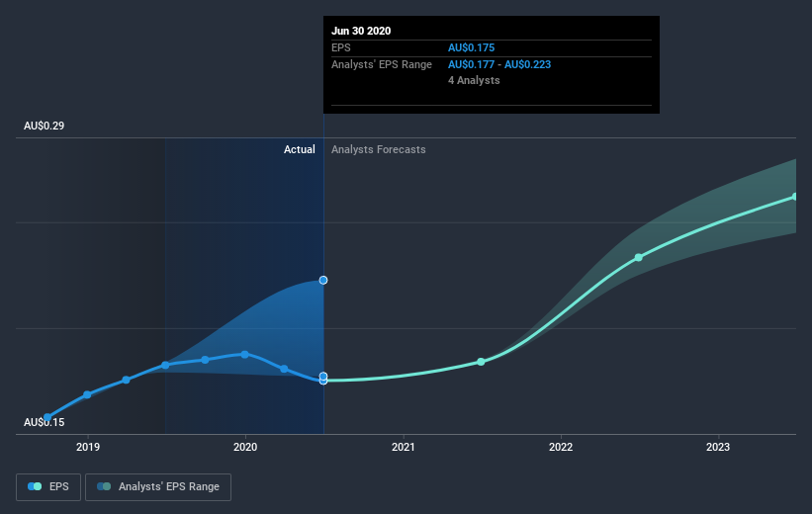This screenshot has width=812, height=514.
Task: Click the 2020 x-axis label
Action: point(245,447)
